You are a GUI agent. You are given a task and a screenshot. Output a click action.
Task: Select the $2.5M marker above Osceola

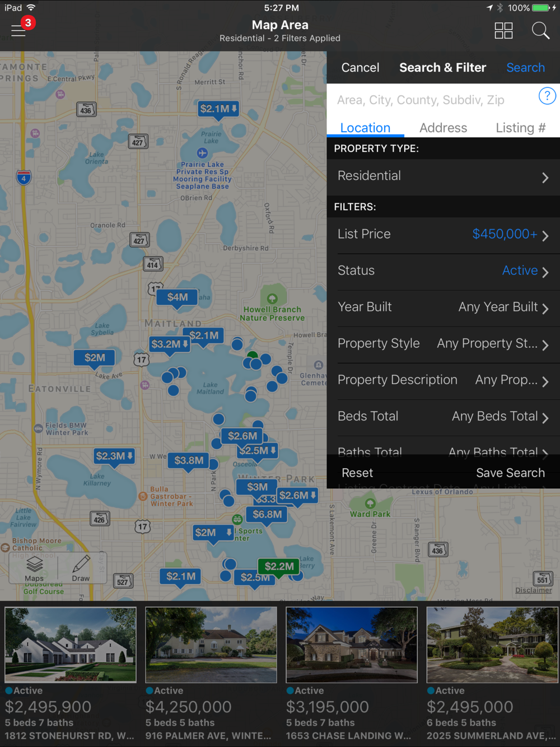point(258,450)
